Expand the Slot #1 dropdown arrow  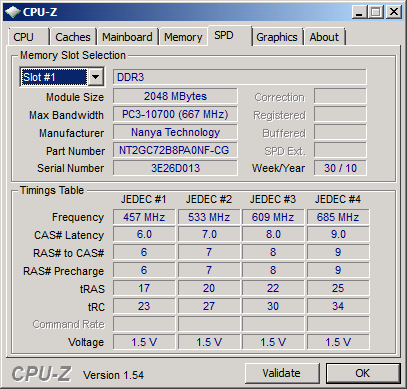(x=95, y=77)
